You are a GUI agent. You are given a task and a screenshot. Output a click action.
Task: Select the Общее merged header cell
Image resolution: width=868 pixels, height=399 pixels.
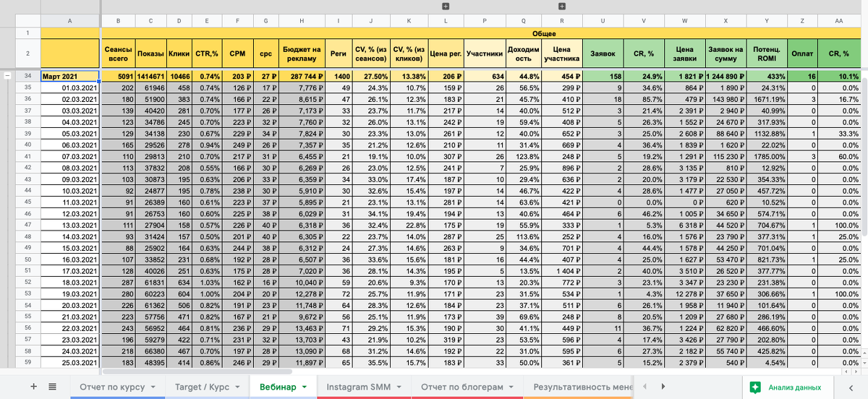point(482,33)
